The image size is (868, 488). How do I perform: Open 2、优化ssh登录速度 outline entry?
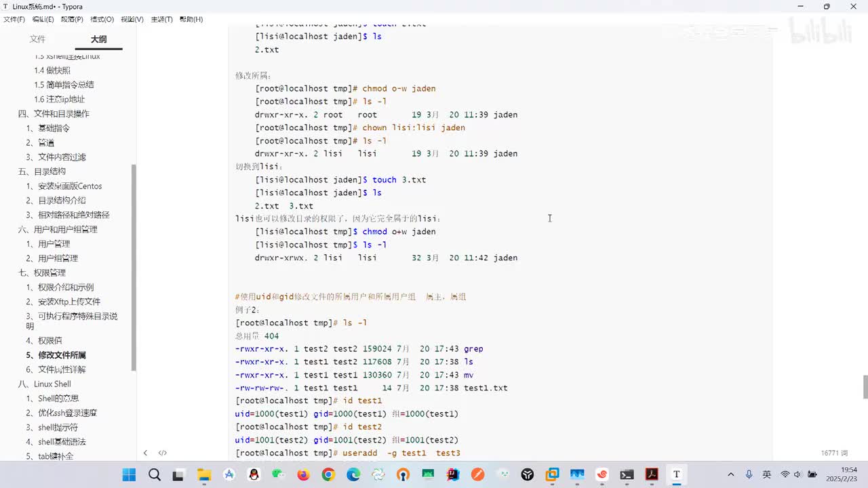point(62,413)
